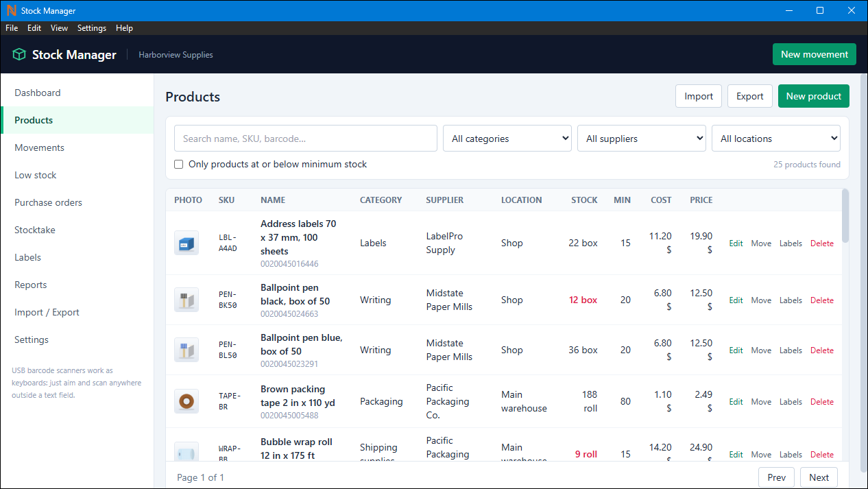Move stock for Address labels
This screenshot has height=489, width=868.
(761, 243)
